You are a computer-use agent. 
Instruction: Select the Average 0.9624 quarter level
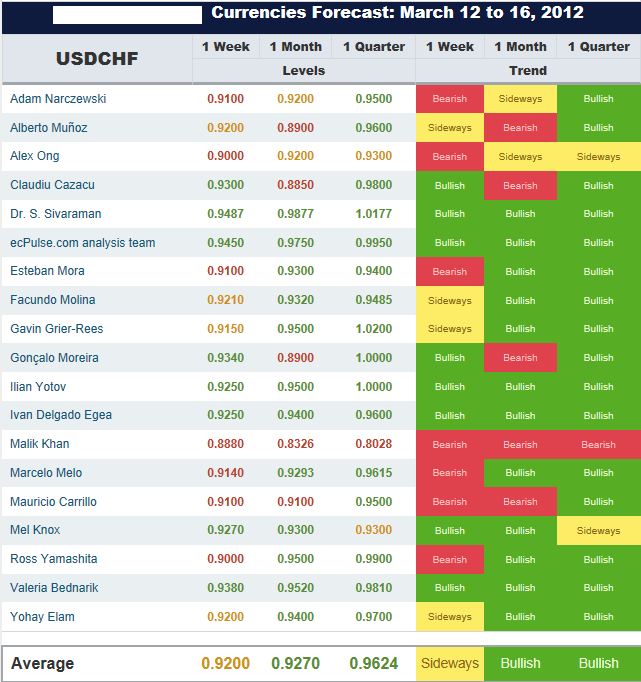374,663
